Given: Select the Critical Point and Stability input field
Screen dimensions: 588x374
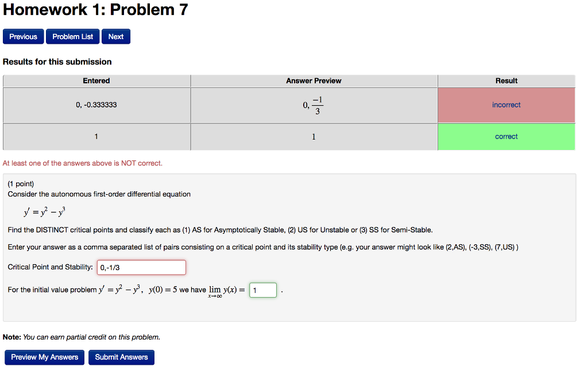Looking at the screenshot, I should pyautogui.click(x=141, y=267).
